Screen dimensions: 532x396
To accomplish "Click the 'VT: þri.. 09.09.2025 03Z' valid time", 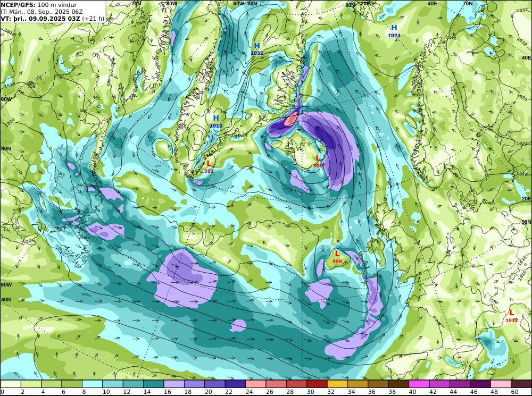I will (40, 18).
